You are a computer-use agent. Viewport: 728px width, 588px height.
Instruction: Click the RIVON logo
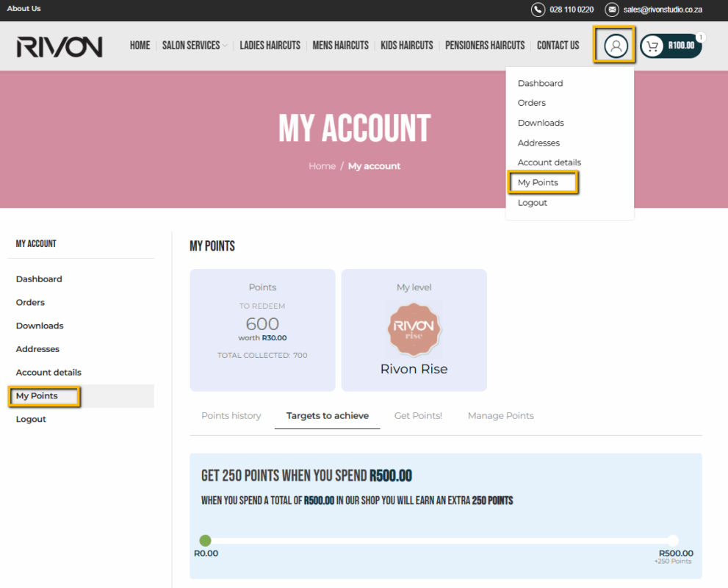[60, 47]
